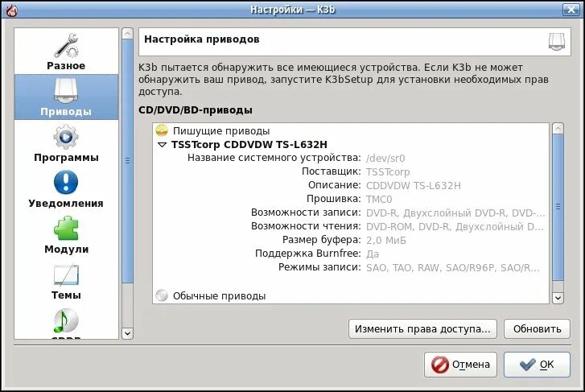585x392 pixels.
Task: Select the Приводы devices section
Action: pyautogui.click(x=66, y=97)
